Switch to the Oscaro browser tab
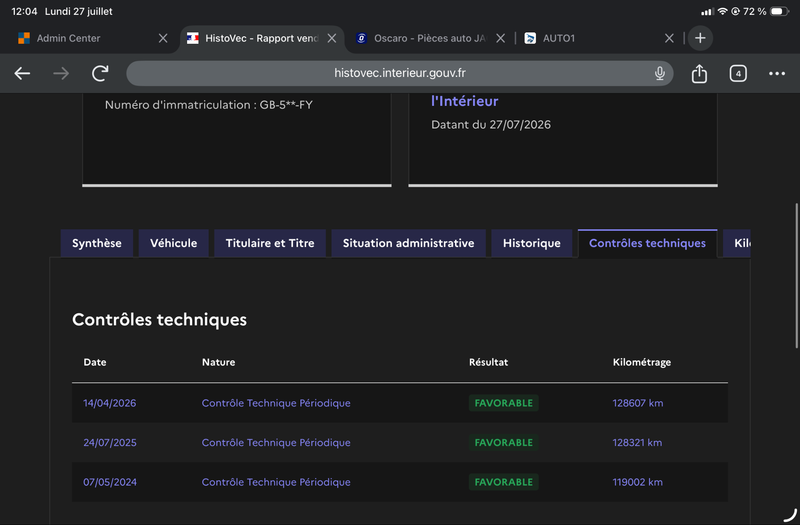The width and height of the screenshot is (800, 525). pos(430,38)
